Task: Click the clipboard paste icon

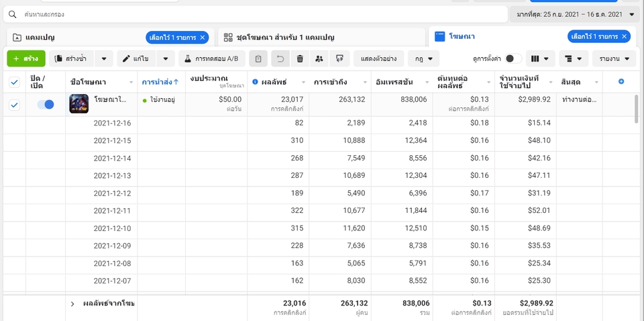Action: click(x=258, y=59)
